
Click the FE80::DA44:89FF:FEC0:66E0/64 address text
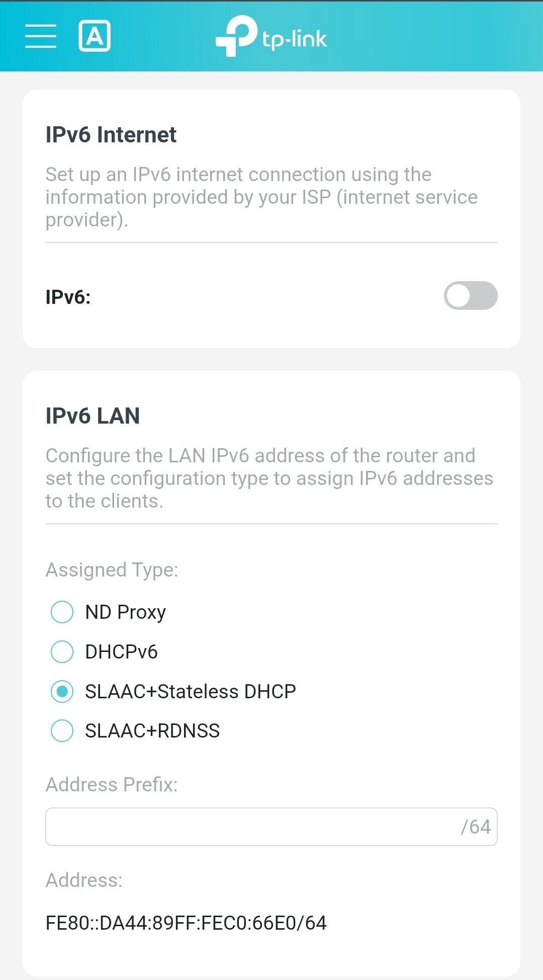pyautogui.click(x=186, y=923)
